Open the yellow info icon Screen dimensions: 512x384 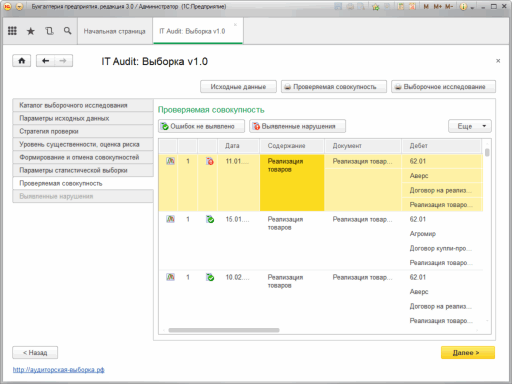[463, 6]
